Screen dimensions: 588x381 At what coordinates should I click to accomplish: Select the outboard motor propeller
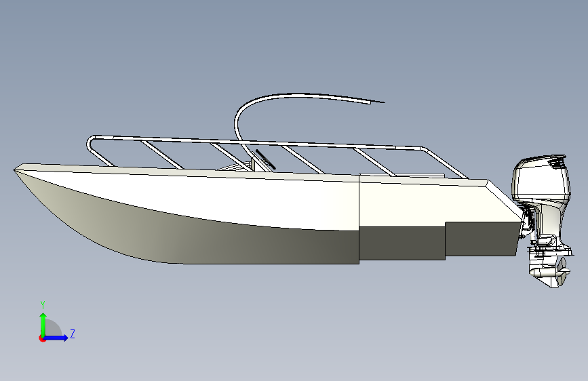coord(562,273)
